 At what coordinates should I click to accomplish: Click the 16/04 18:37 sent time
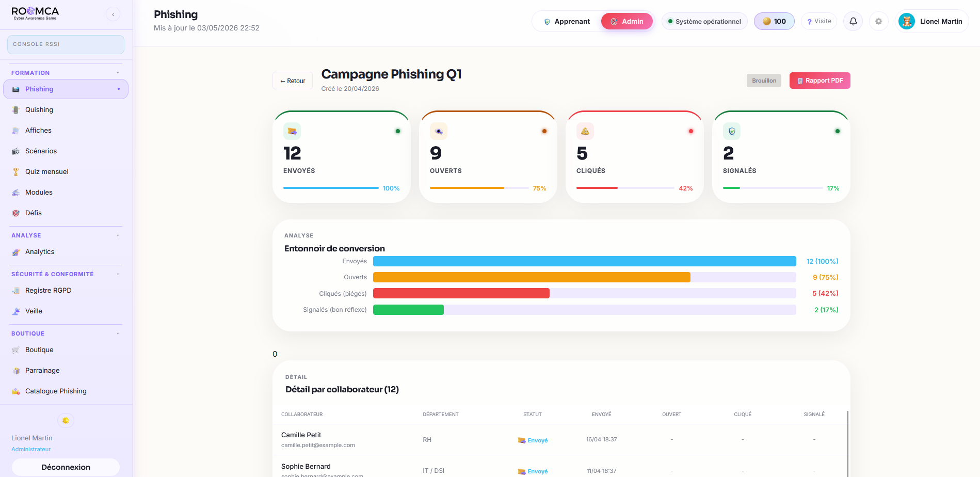(x=602, y=440)
